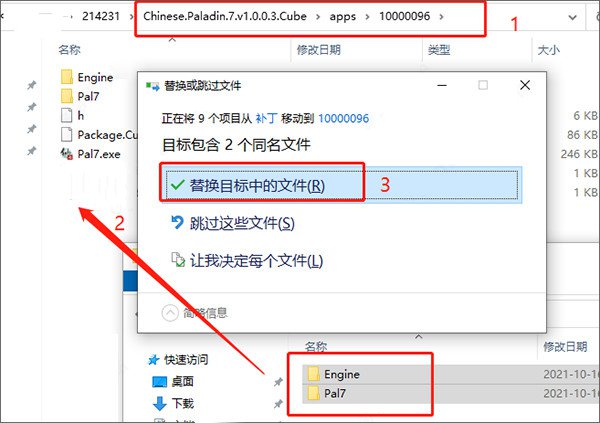This screenshot has width=600, height=423.
Task: Choose 让我决定每个文件(L) option
Action: click(256, 261)
